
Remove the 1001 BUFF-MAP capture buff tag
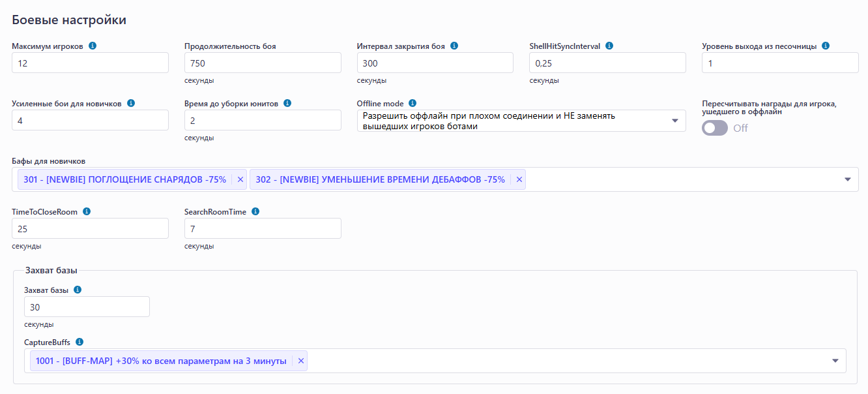pos(300,361)
